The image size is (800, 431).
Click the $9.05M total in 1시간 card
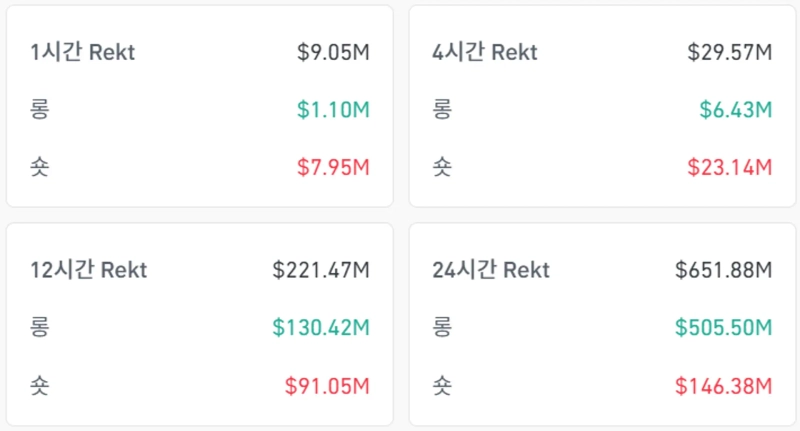click(333, 52)
